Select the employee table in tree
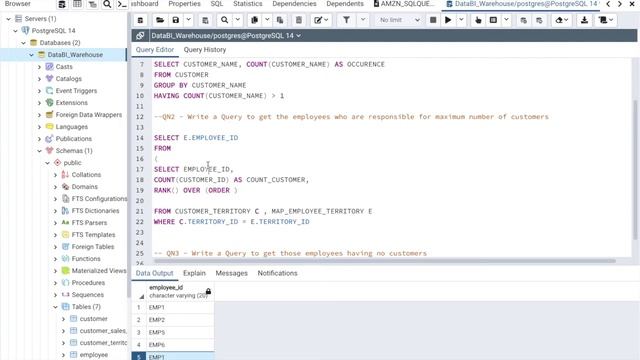 93,355
